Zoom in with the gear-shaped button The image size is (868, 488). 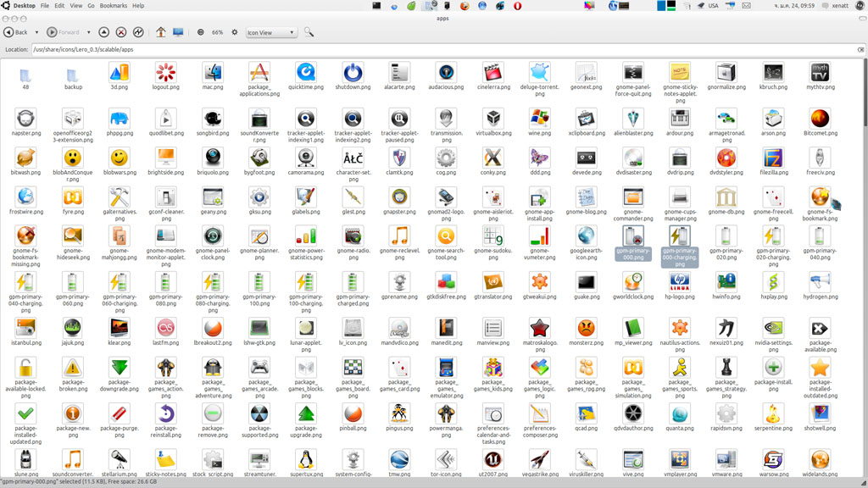tap(235, 33)
